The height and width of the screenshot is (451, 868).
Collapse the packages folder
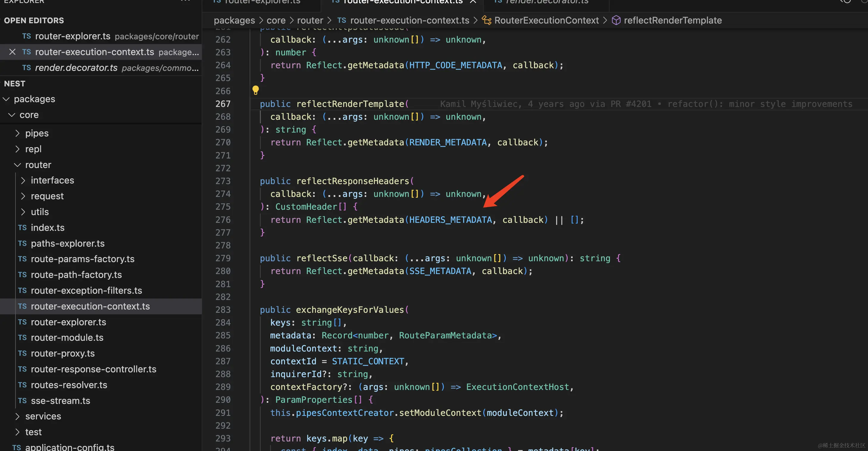6,99
